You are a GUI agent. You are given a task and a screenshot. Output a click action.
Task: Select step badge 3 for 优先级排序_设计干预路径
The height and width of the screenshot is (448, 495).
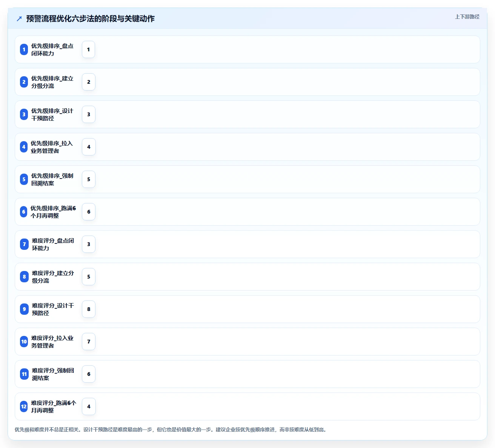24,114
